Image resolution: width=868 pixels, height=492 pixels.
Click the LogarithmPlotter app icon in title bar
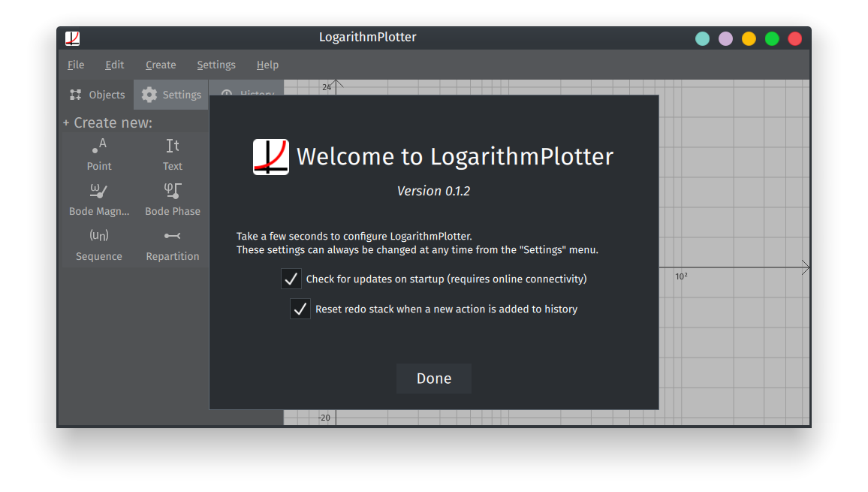pos(73,38)
